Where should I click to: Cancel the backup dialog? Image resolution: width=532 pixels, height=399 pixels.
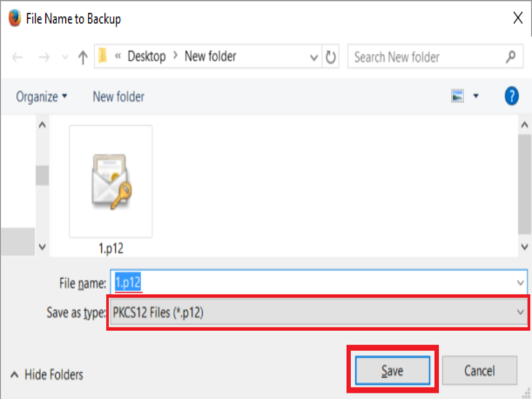coord(479,370)
